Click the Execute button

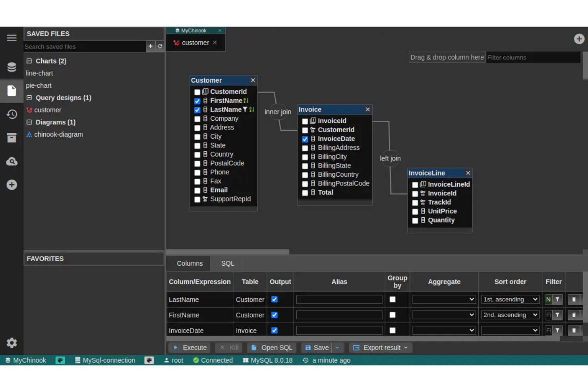pos(189,347)
